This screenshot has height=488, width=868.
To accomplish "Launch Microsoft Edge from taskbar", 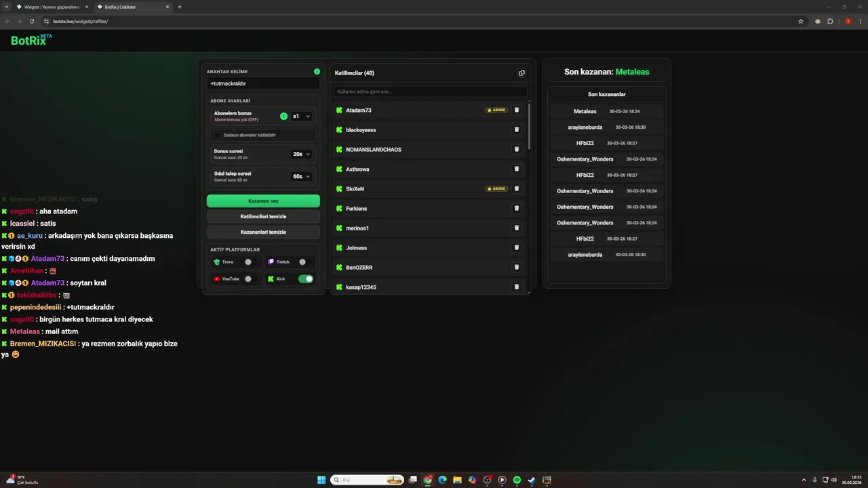I will point(442,480).
